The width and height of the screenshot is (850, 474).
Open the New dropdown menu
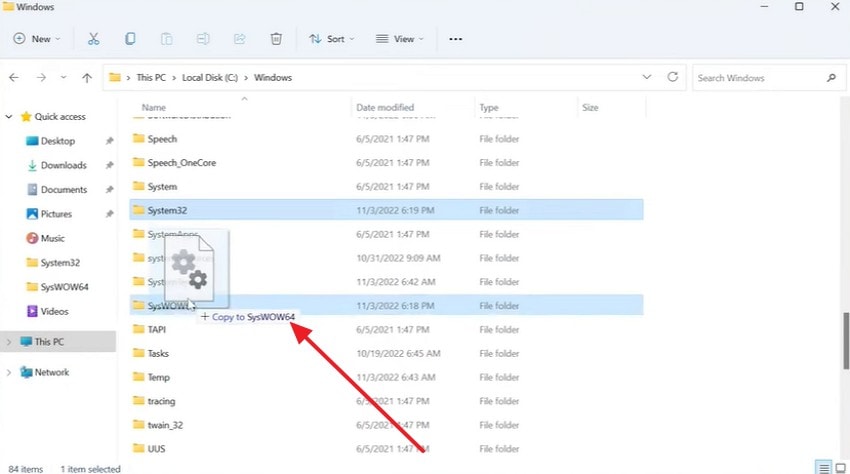coord(37,39)
